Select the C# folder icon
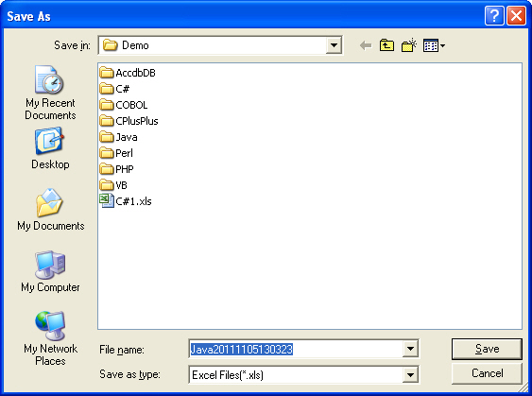This screenshot has width=532, height=396. tap(107, 89)
